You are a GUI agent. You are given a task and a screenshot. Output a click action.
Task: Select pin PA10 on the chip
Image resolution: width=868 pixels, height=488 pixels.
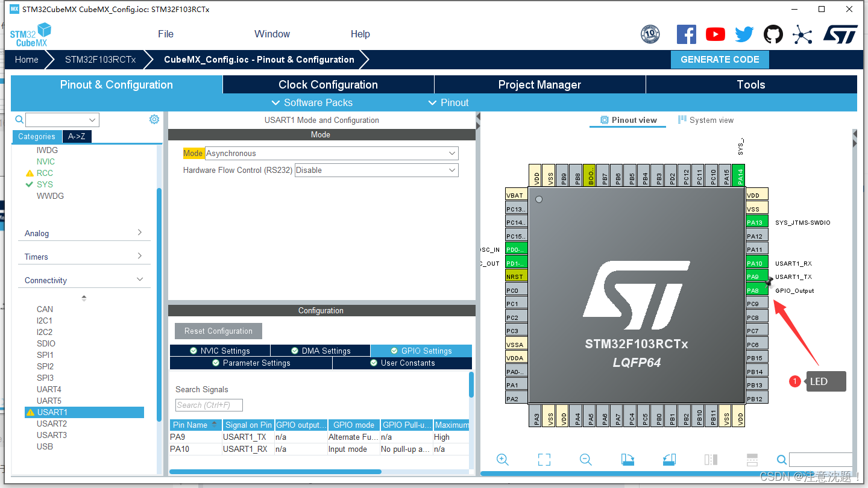point(757,263)
